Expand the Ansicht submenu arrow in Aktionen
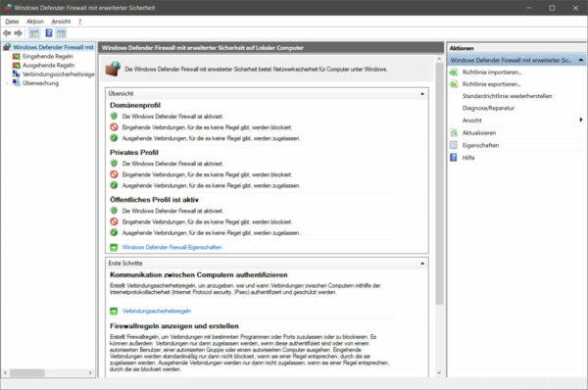 [x=581, y=120]
